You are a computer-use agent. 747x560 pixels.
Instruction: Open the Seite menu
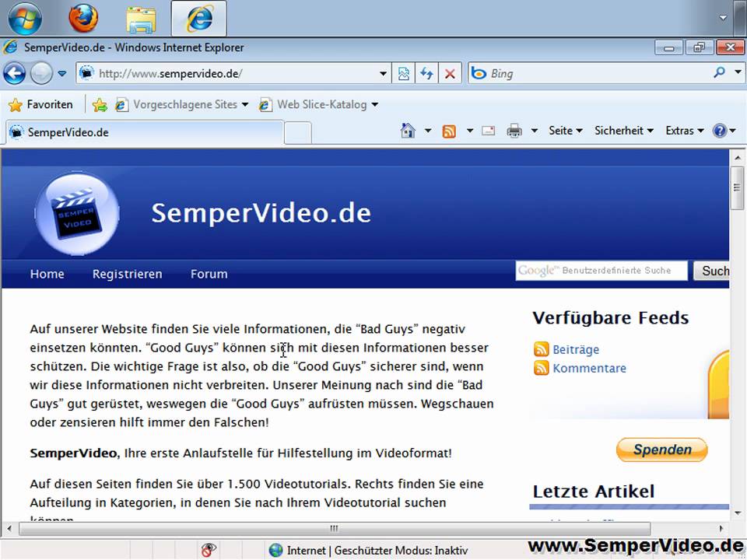tap(566, 131)
